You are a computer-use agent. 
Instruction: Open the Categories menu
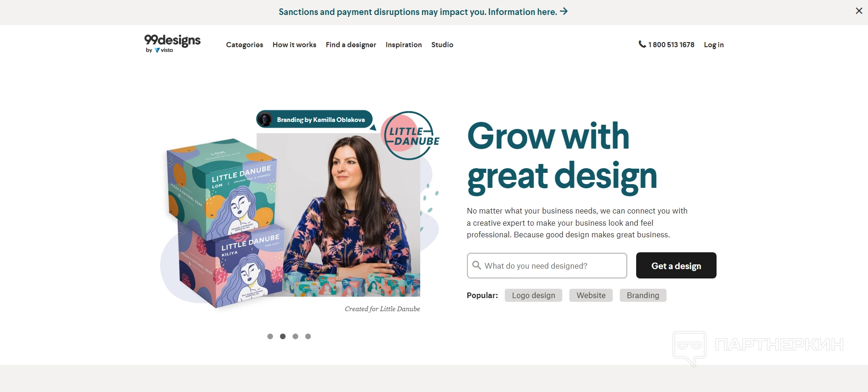pos(244,45)
